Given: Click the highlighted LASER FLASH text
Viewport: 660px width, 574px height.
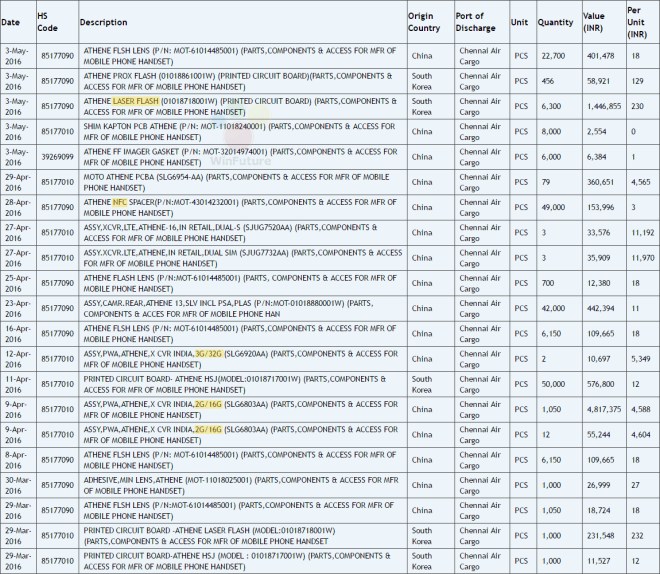Looking at the screenshot, I should pyautogui.click(x=136, y=101).
